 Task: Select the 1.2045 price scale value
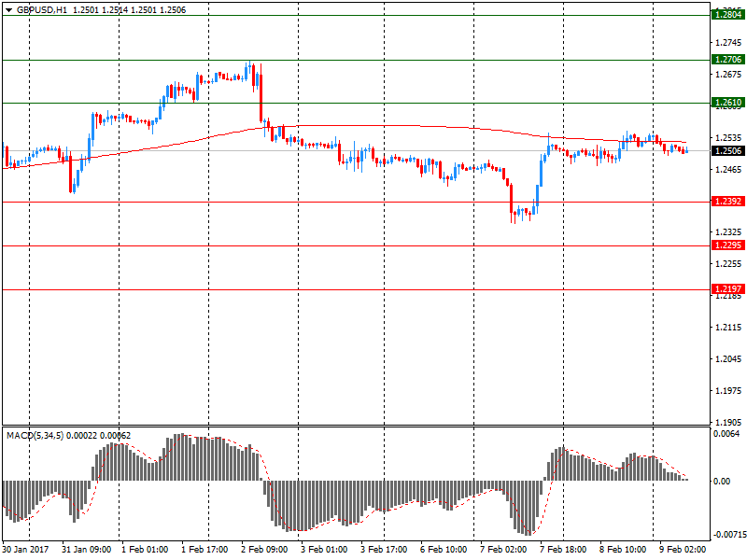tap(728, 358)
